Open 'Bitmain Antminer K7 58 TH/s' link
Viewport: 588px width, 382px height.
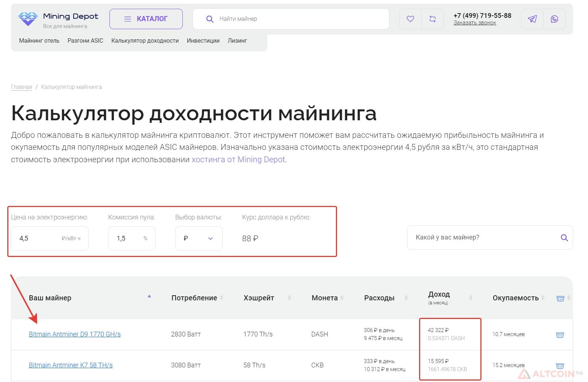click(71, 365)
